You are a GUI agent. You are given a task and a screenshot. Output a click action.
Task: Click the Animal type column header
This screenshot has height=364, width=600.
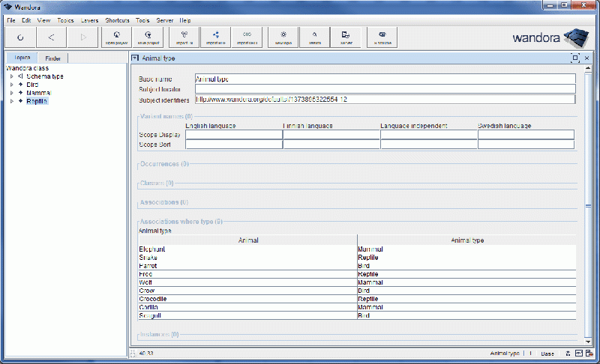coord(466,240)
